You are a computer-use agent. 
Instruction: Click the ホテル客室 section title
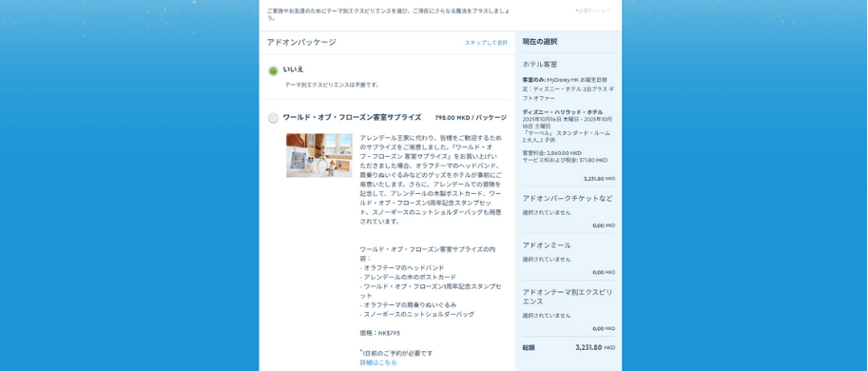(x=540, y=65)
